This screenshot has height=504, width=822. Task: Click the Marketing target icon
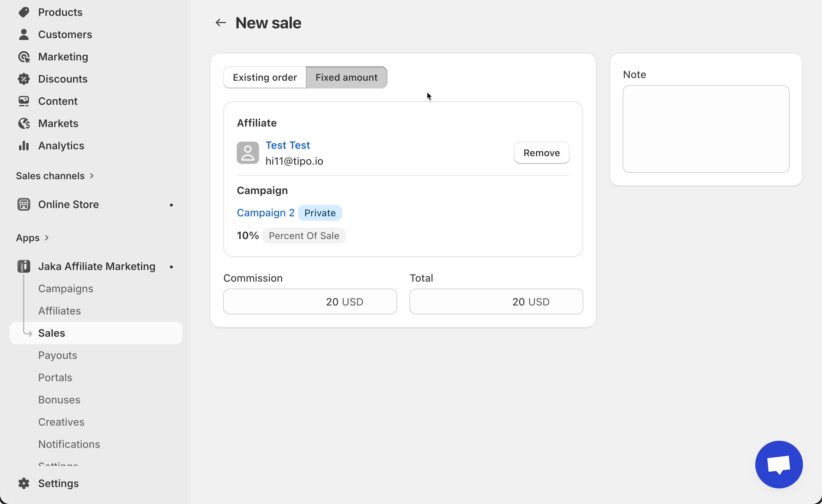[x=24, y=57]
